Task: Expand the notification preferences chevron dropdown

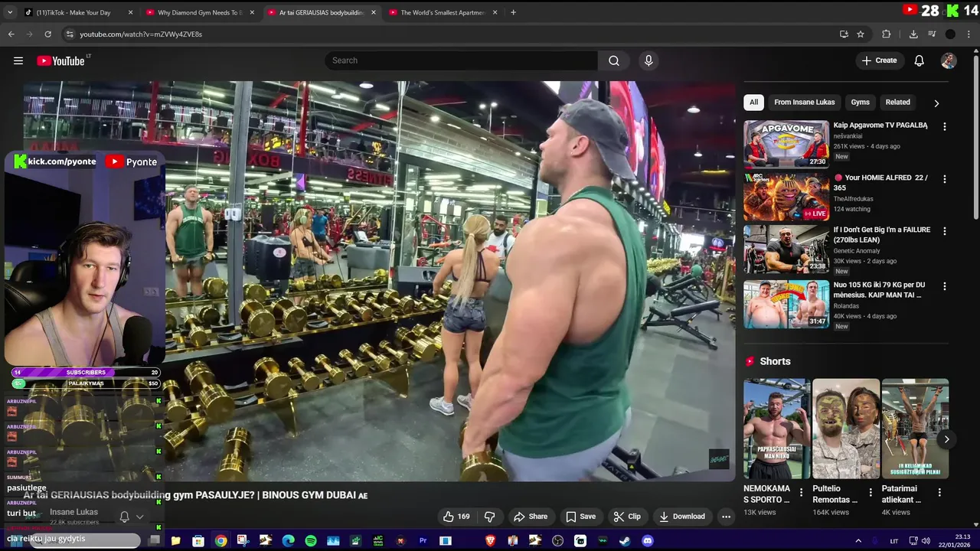Action: click(139, 517)
